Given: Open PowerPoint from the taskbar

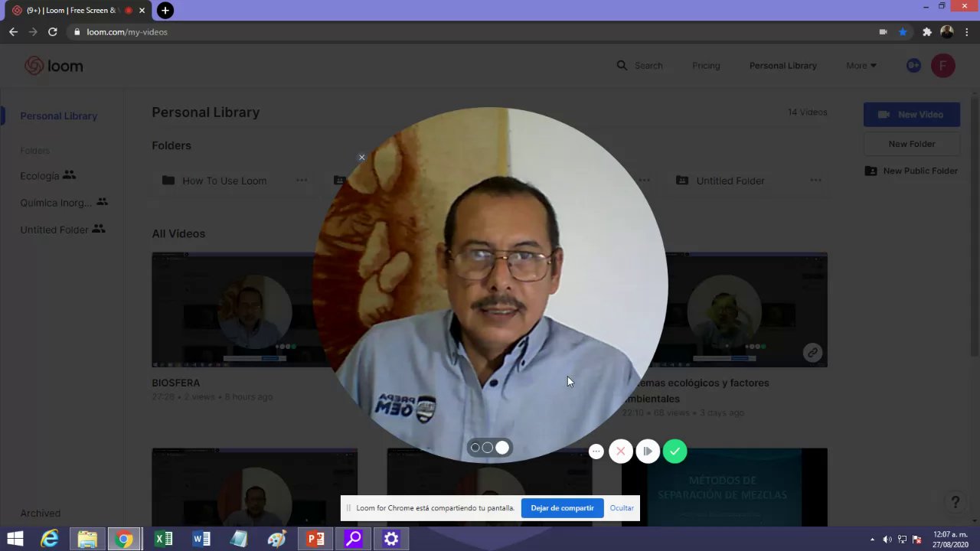Looking at the screenshot, I should click(x=315, y=539).
